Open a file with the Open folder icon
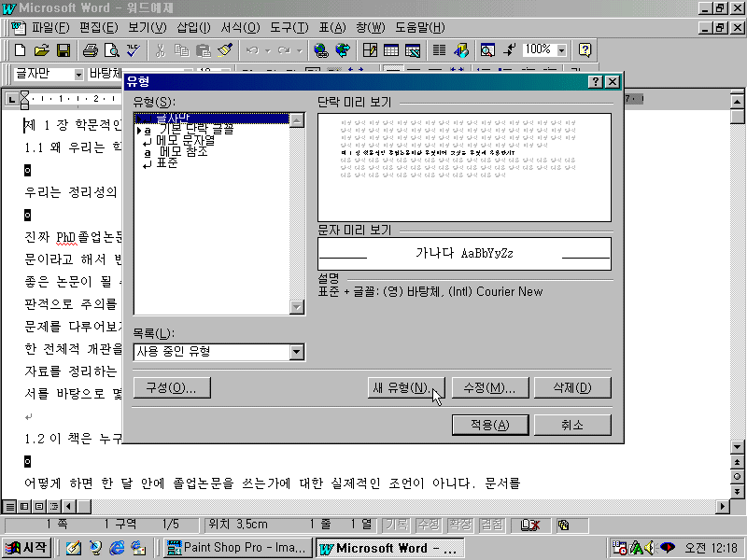Viewport: 747px width, 560px height. [41, 50]
